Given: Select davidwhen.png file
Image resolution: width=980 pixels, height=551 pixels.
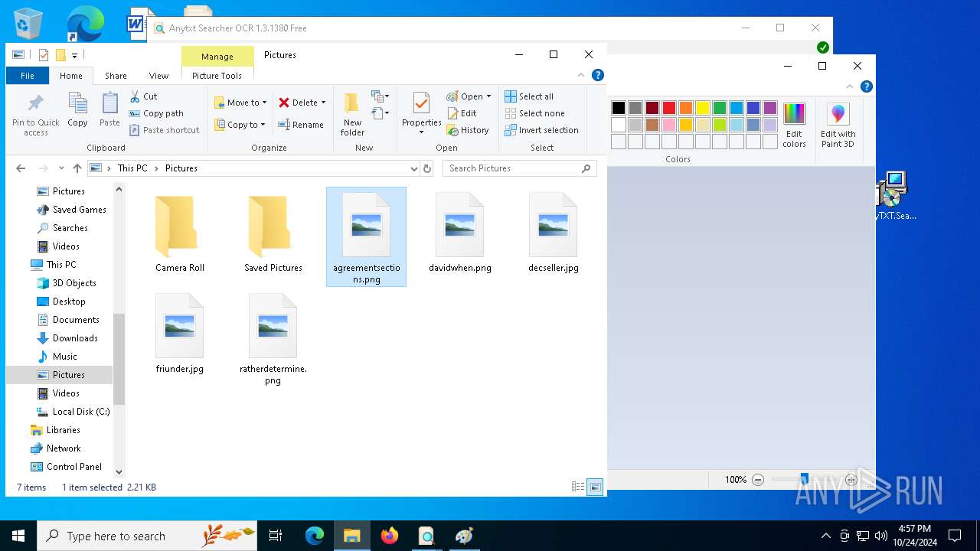Looking at the screenshot, I should [460, 233].
